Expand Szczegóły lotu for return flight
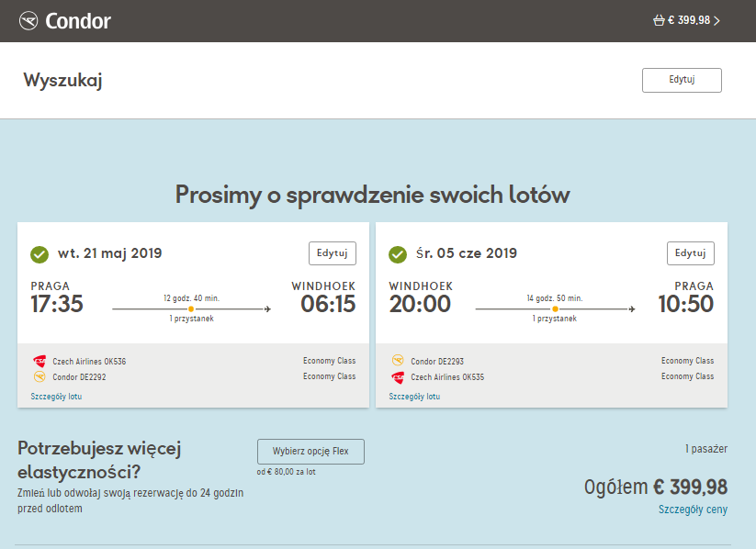This screenshot has width=756, height=549. click(414, 397)
